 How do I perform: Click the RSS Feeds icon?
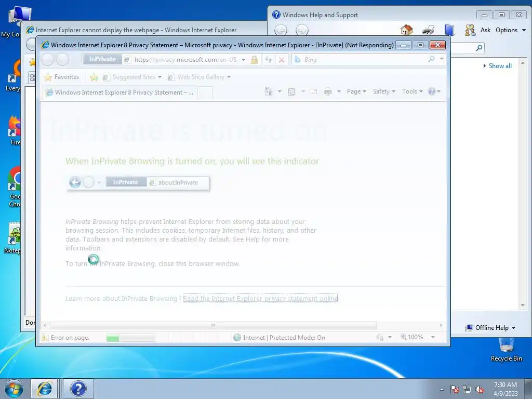(x=291, y=91)
